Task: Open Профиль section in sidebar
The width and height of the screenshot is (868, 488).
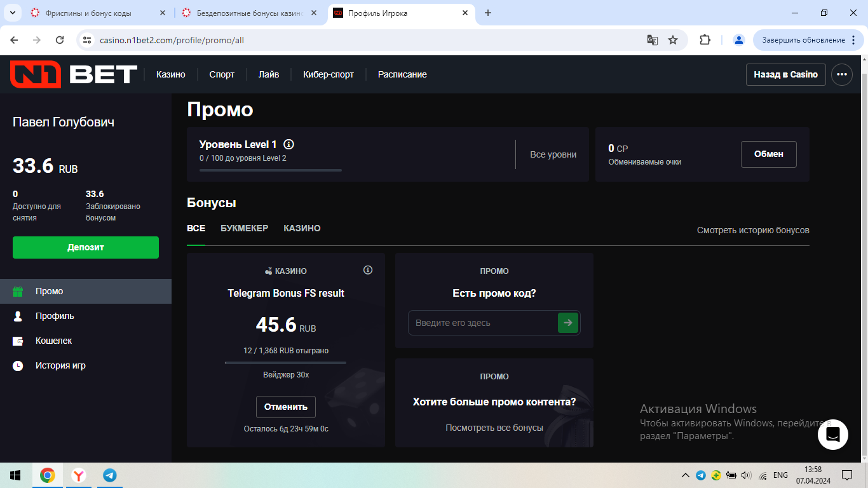Action: coord(55,316)
